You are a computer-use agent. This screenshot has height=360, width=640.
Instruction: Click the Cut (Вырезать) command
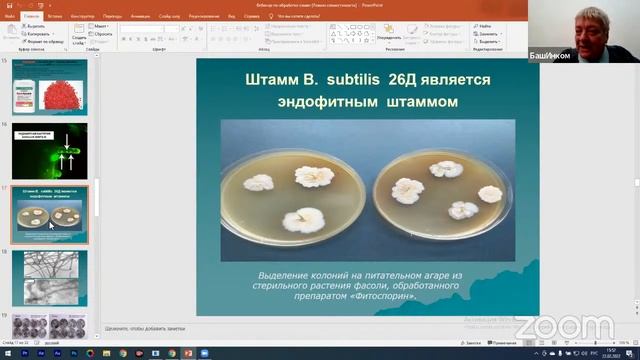pos(33,26)
